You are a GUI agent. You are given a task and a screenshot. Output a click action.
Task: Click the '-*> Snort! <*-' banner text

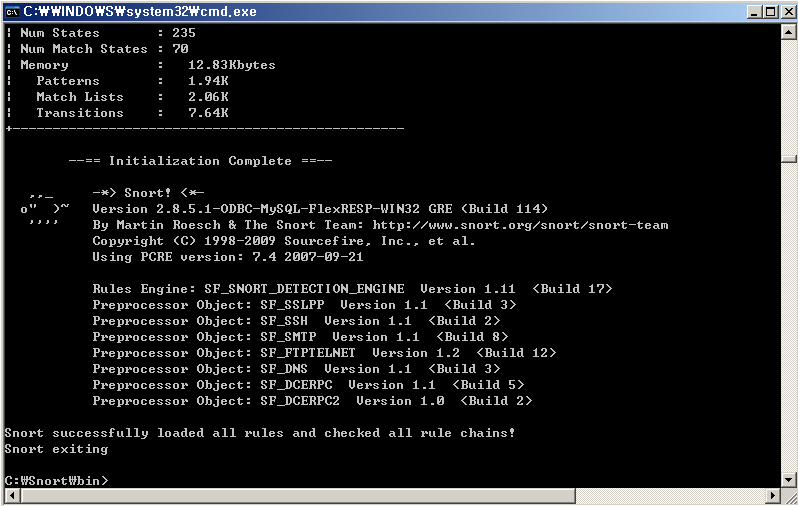click(148, 193)
